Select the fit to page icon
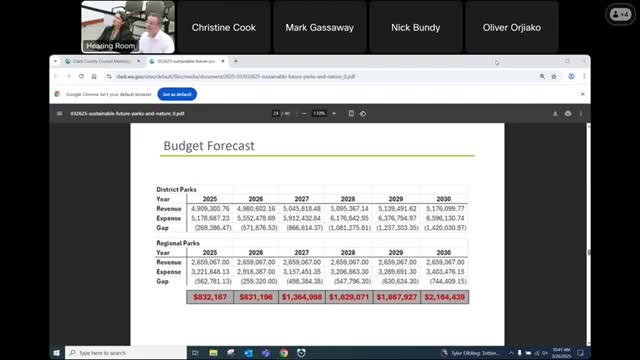 [351, 113]
